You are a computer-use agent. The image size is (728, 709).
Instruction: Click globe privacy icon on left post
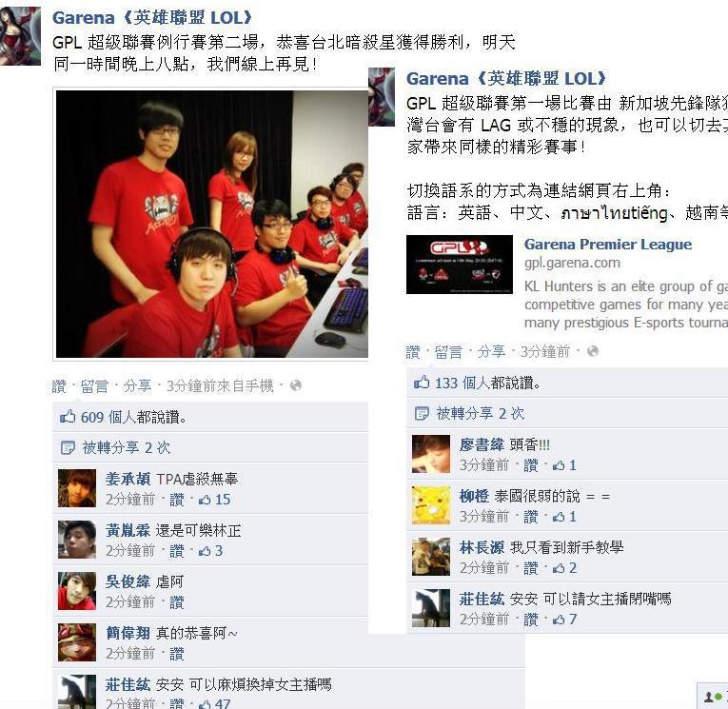point(296,385)
